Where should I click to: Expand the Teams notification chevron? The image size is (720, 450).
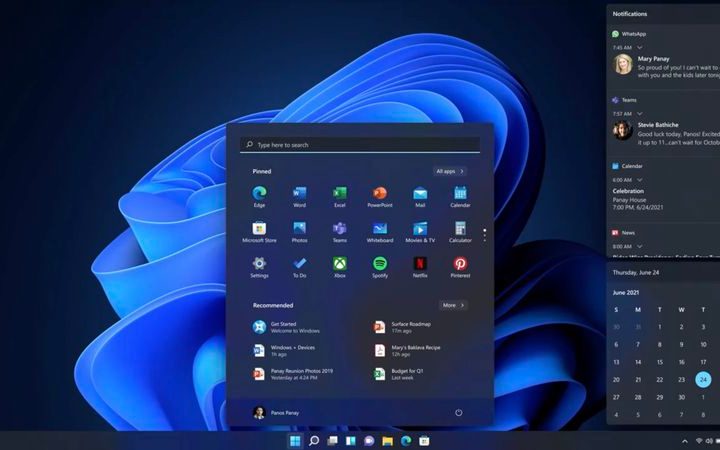639,113
